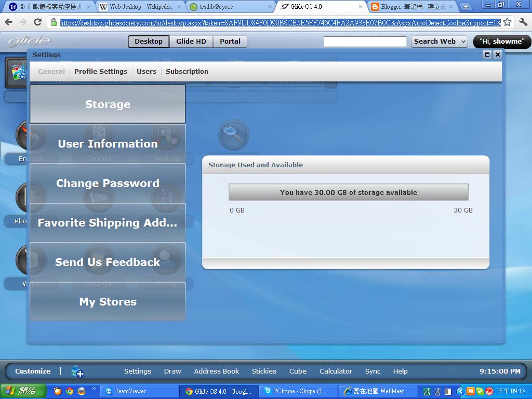Open Calculator from the dock
This screenshot has height=399, width=532.
pyautogui.click(x=336, y=371)
